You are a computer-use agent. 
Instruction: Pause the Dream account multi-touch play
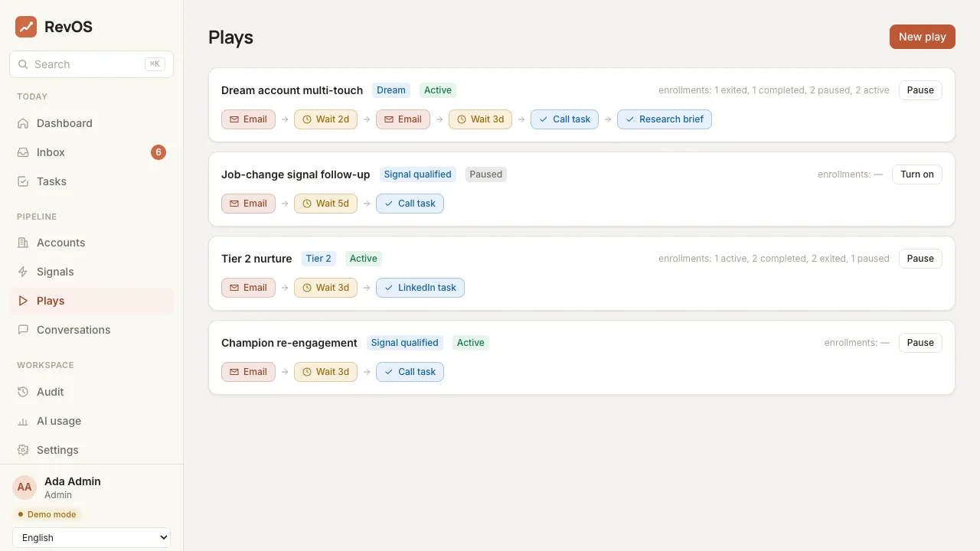coord(920,90)
